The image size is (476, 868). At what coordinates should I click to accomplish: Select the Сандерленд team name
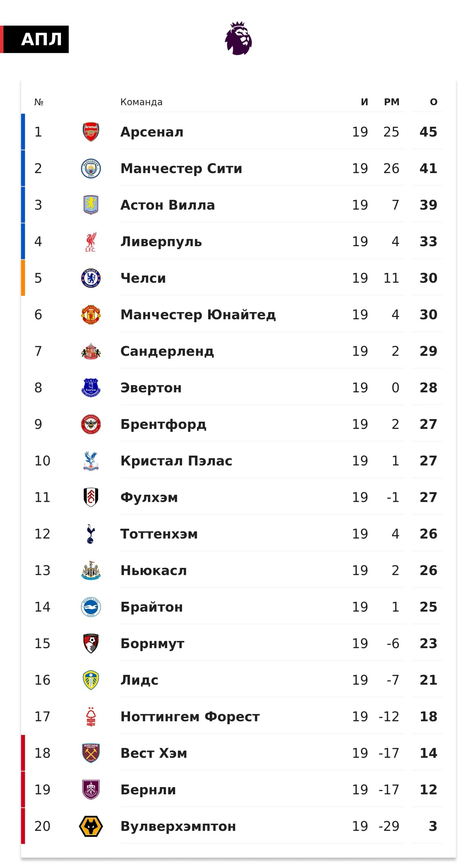(x=167, y=351)
